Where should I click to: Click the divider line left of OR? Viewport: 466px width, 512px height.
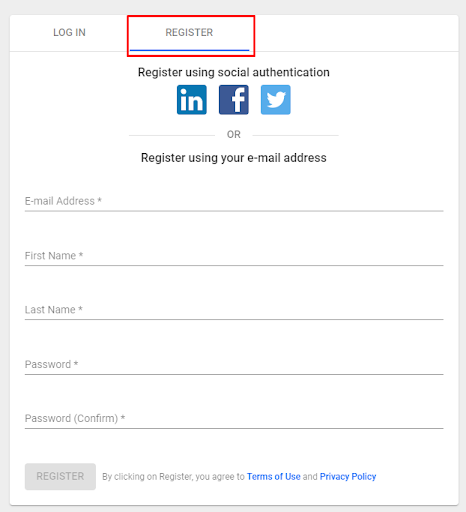tap(172, 135)
